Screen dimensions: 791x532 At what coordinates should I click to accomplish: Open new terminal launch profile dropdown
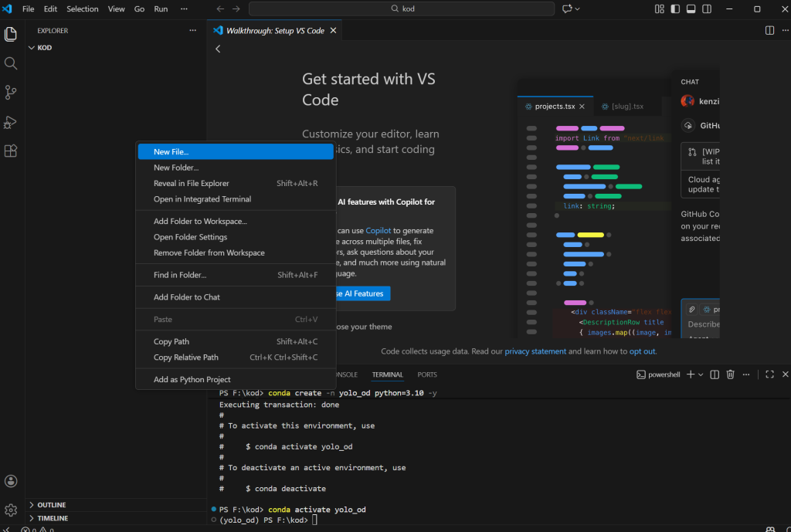701,374
